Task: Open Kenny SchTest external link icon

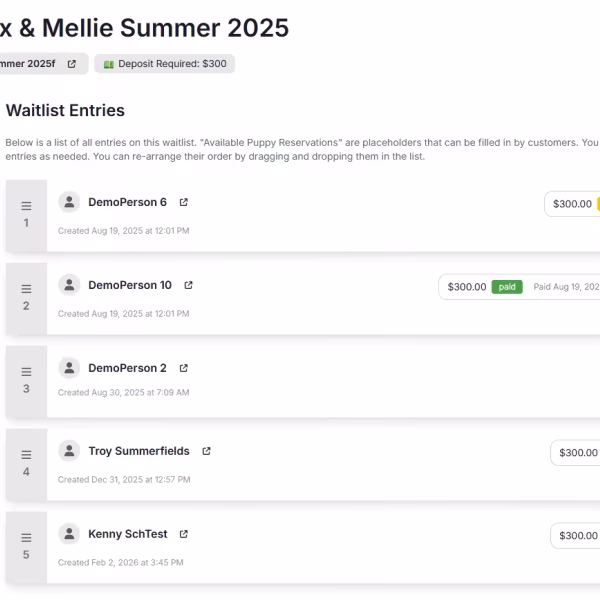Action: [184, 534]
